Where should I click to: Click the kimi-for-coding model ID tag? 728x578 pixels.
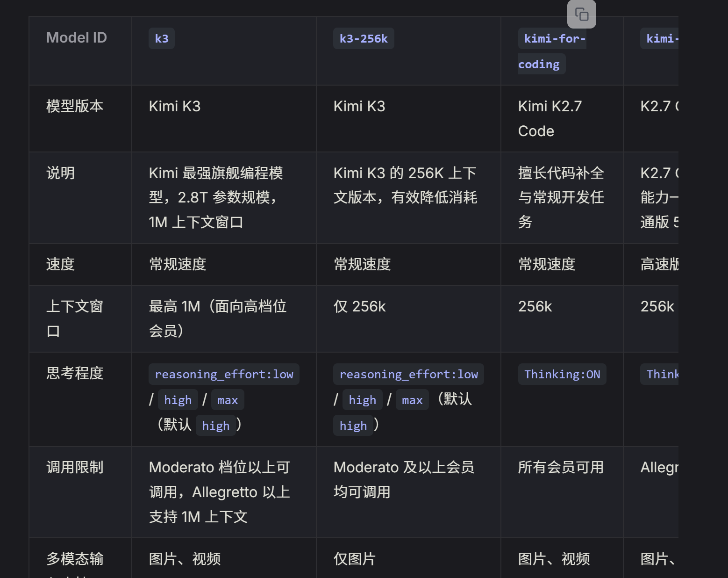point(552,51)
